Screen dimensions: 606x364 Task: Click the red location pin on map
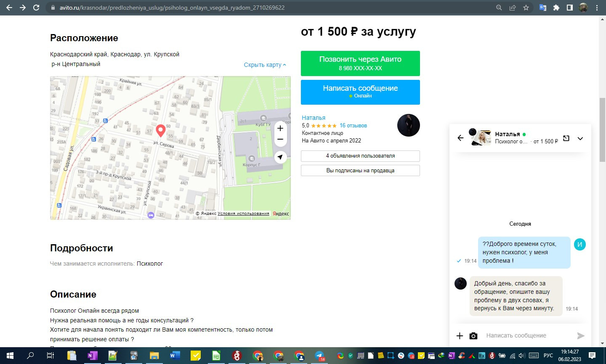pyautogui.click(x=160, y=130)
